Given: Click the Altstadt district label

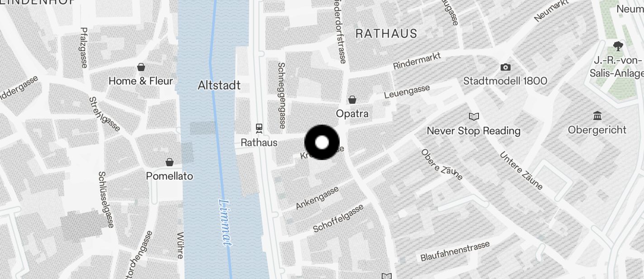Looking at the screenshot, I should (219, 86).
